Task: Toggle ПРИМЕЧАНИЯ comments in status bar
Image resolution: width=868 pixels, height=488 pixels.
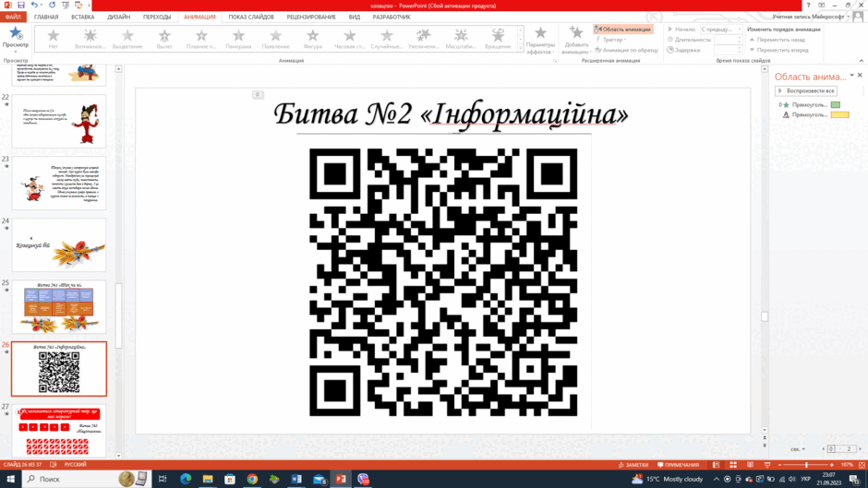Action: pyautogui.click(x=678, y=465)
